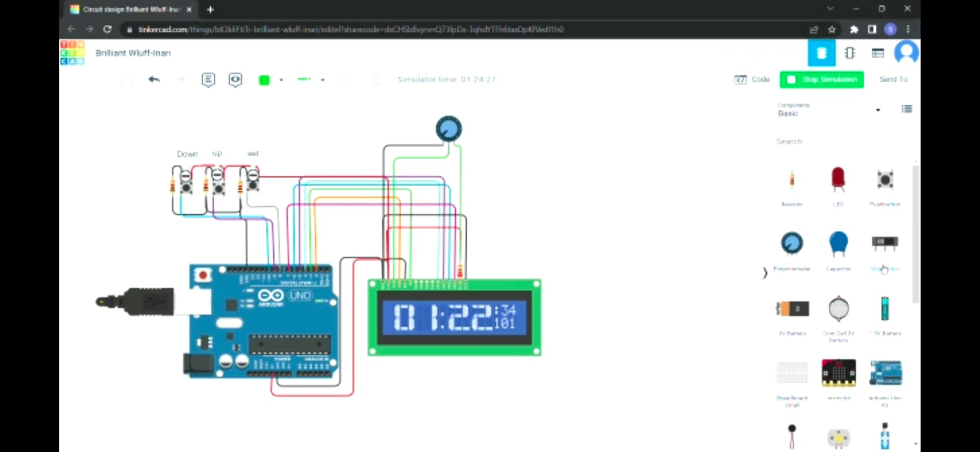The image size is (980, 452).
Task: Click Stop Simulation button
Action: tap(821, 80)
